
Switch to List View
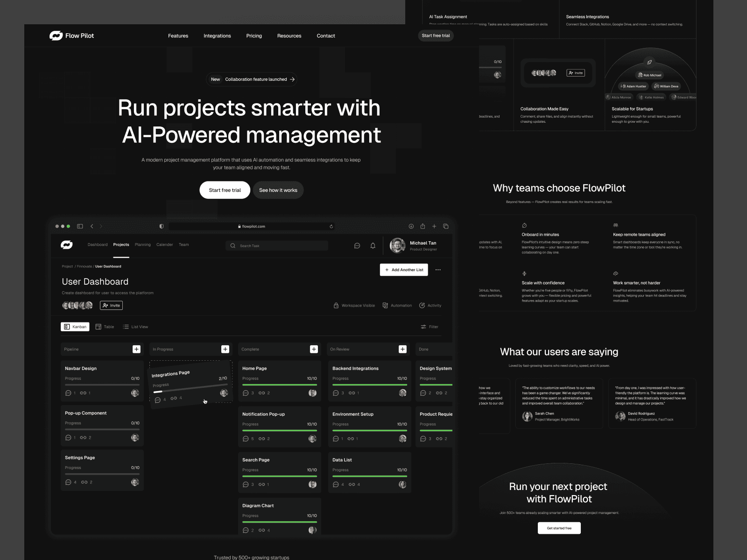(135, 327)
